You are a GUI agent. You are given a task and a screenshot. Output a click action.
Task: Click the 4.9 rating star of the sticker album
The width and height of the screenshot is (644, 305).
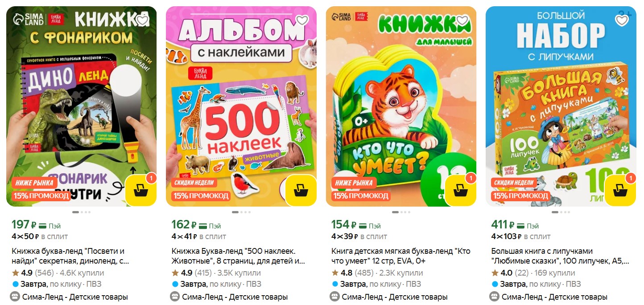point(175,273)
